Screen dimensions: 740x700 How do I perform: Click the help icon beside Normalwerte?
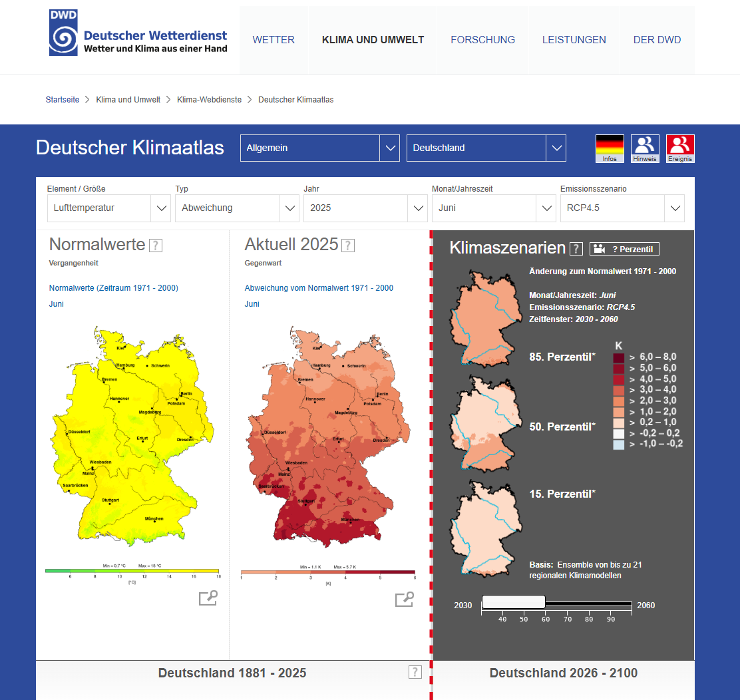[155, 246]
